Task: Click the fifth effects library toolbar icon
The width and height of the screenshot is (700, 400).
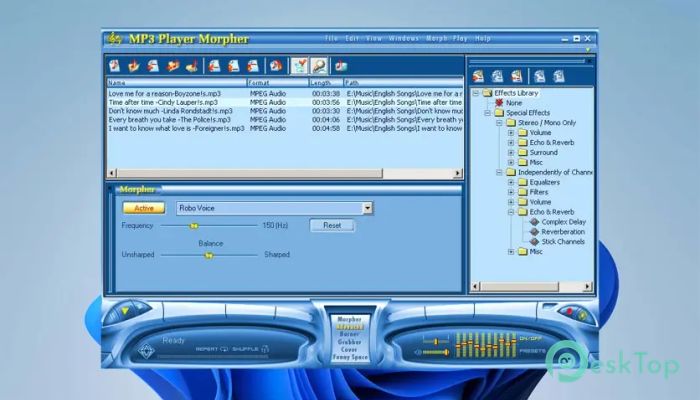Action: coord(559,76)
